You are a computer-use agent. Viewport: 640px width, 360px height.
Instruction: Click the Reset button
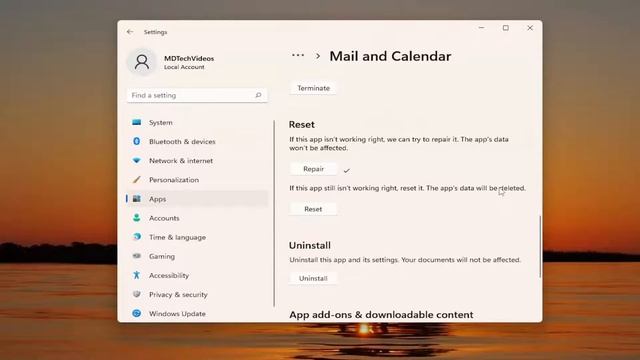coord(313,209)
